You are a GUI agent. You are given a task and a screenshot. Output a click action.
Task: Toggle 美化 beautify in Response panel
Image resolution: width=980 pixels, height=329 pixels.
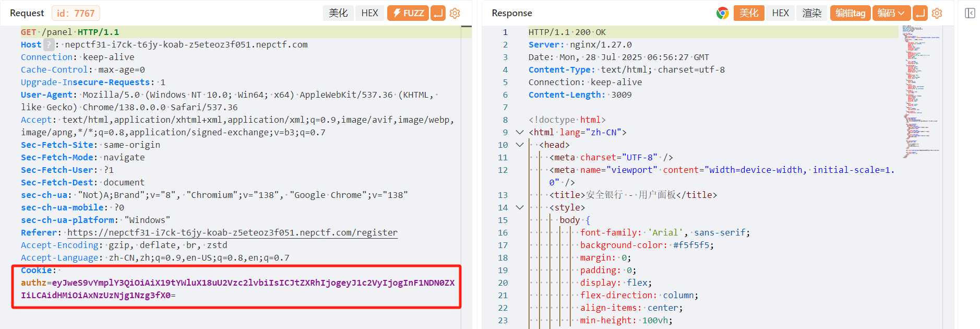coord(749,13)
